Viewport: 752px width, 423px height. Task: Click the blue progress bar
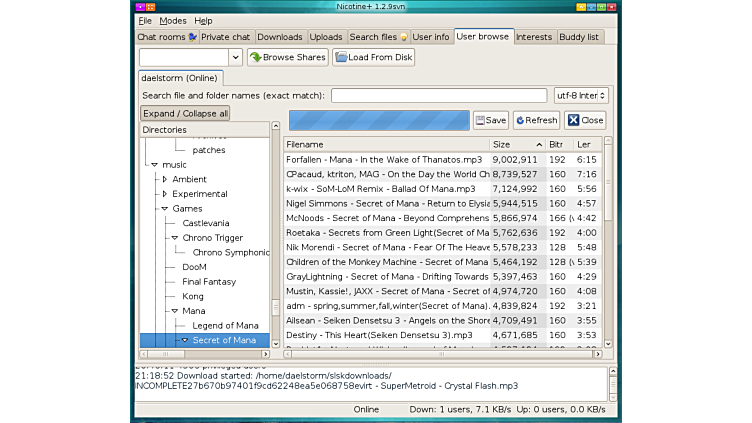378,120
